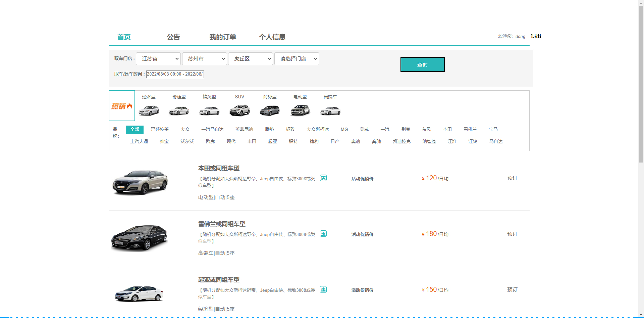Filter by brand 英菲尼迪
The width and height of the screenshot is (644, 318).
click(244, 130)
